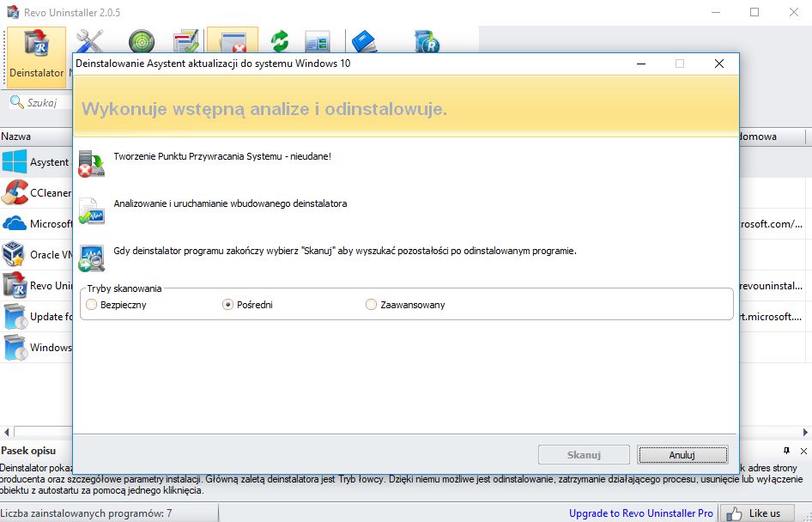Click the rt.microsoft.... website cell
Image resolution: width=812 pixels, height=522 pixels.
(771, 317)
